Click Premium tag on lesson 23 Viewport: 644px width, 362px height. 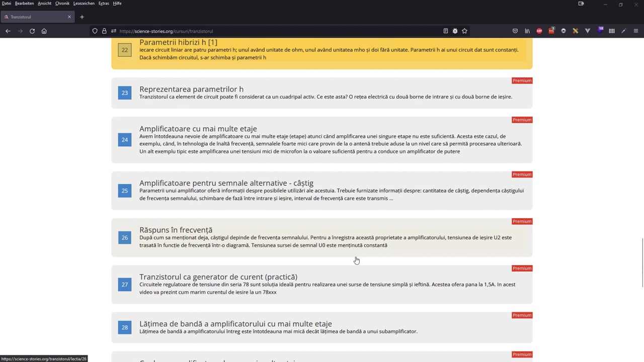coord(522,80)
